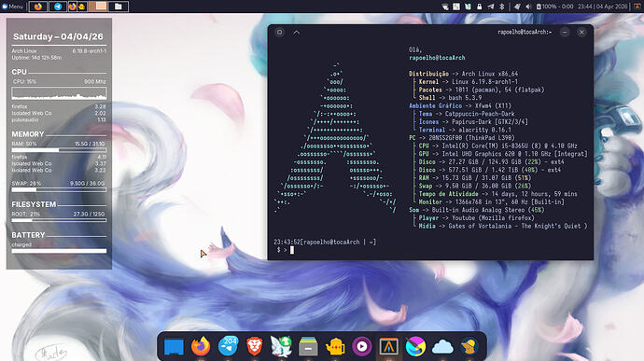The width and height of the screenshot is (644, 361).
Task: Click the 'Ícones -> Papirus-Dark' line
Action: coord(473,122)
